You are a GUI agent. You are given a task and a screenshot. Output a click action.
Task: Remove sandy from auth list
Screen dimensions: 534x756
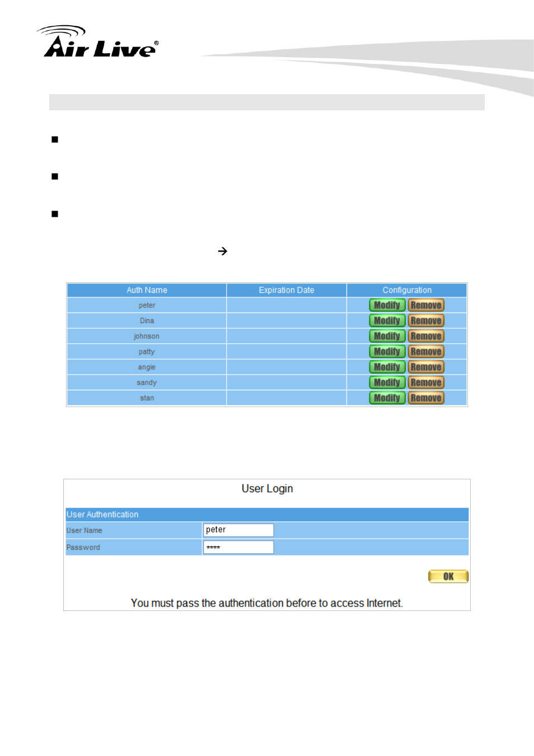[x=426, y=382]
